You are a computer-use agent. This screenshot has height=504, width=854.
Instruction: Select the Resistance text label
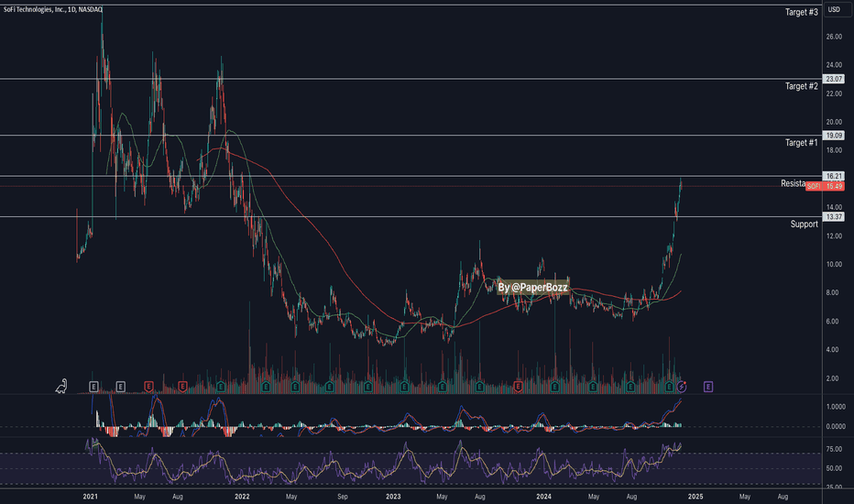[794, 183]
